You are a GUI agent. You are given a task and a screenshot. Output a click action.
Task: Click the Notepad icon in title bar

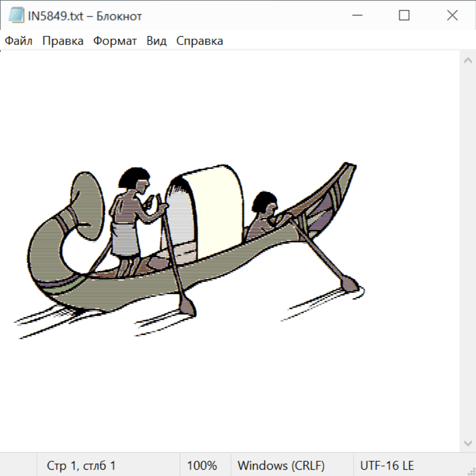pyautogui.click(x=16, y=16)
